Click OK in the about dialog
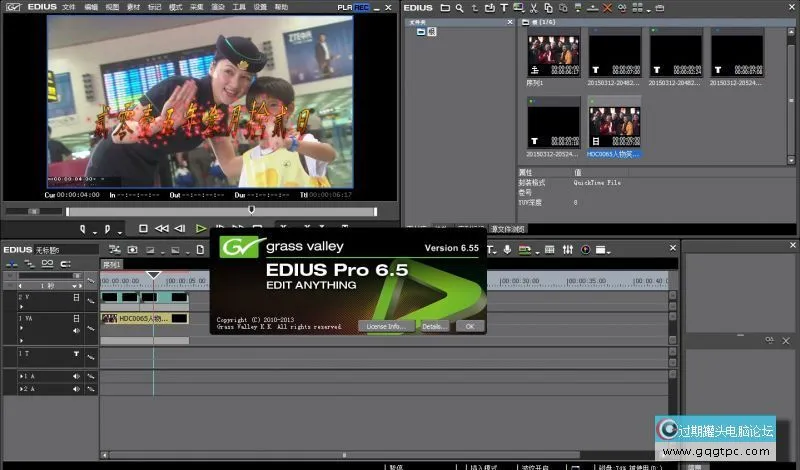The width and height of the screenshot is (800, 470). click(x=470, y=326)
